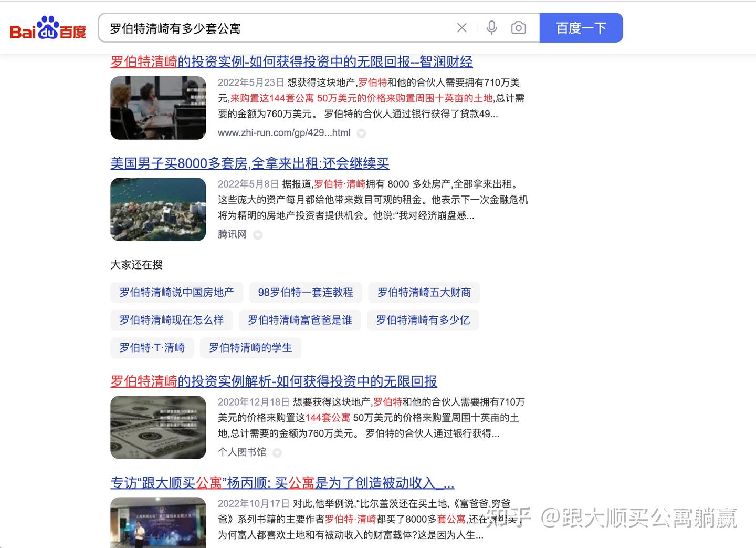Image resolution: width=756 pixels, height=548 pixels.
Task: Expand the chevron beside 腾讯网 source
Action: [x=258, y=235]
